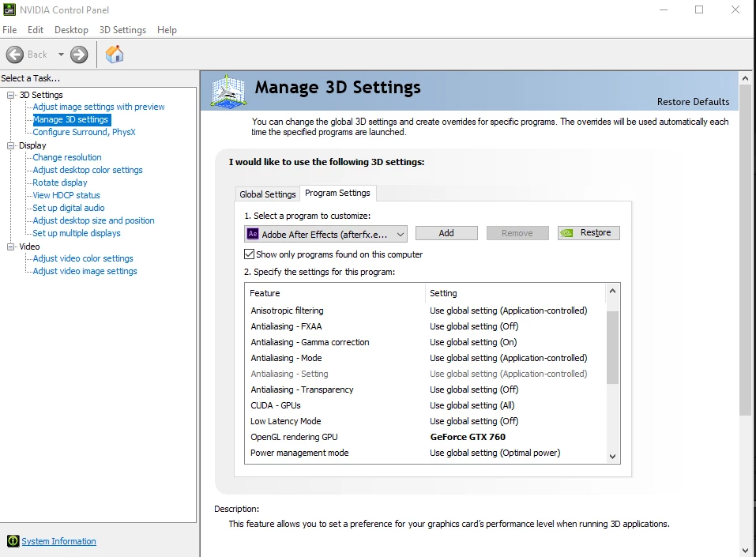Open View HDCP status page
Image resolution: width=756 pixels, height=557 pixels.
66,195
